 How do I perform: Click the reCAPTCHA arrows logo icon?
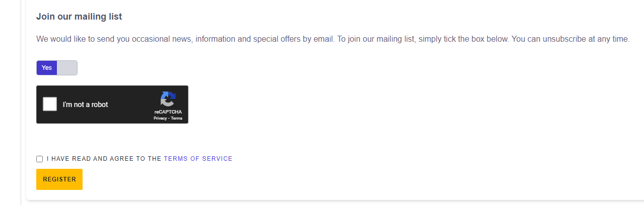click(168, 99)
